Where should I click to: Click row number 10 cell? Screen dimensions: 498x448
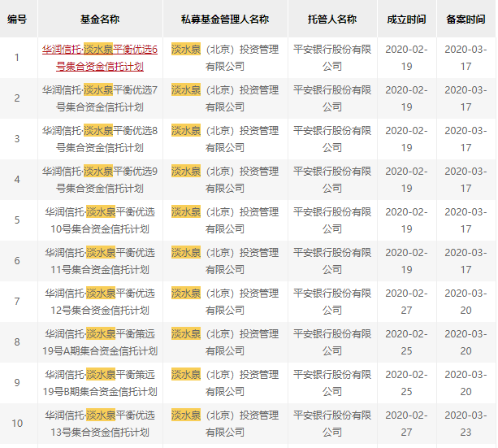click(x=17, y=424)
